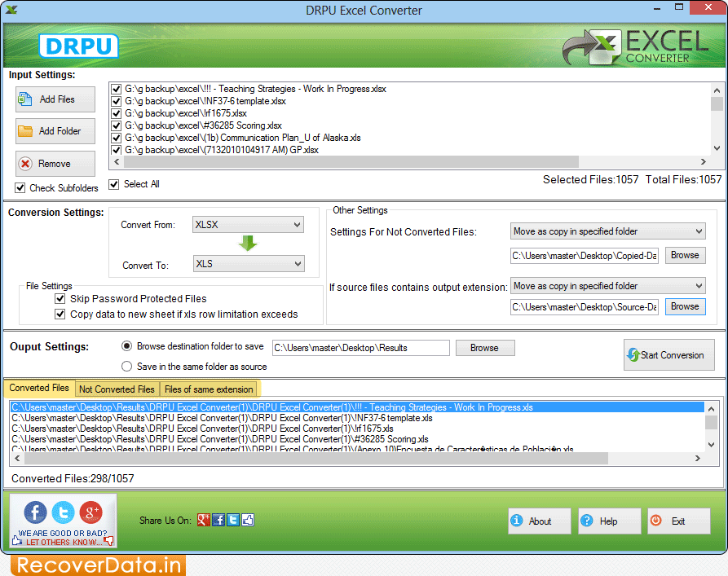Click the DRPU logo

(x=78, y=46)
